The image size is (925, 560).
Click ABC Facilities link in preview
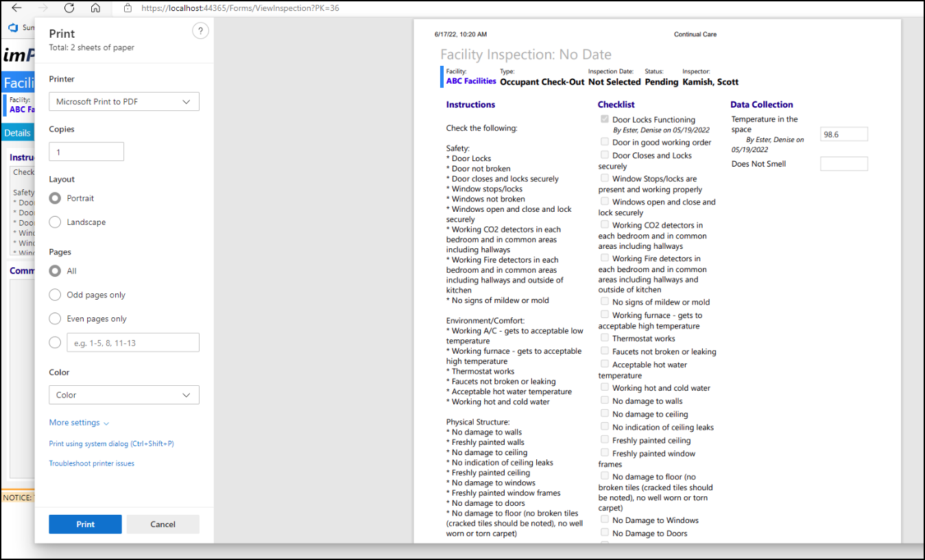[471, 81]
